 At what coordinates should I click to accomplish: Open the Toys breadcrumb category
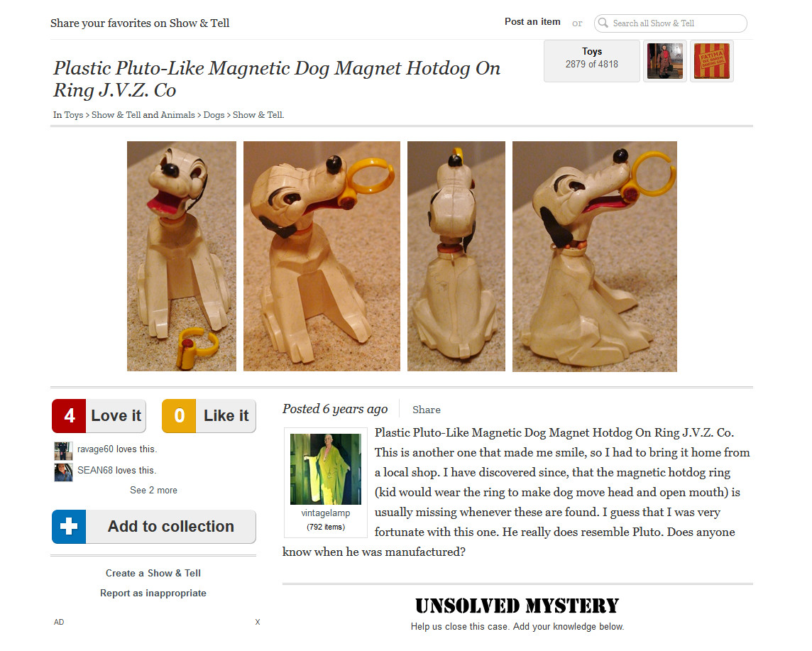click(74, 115)
